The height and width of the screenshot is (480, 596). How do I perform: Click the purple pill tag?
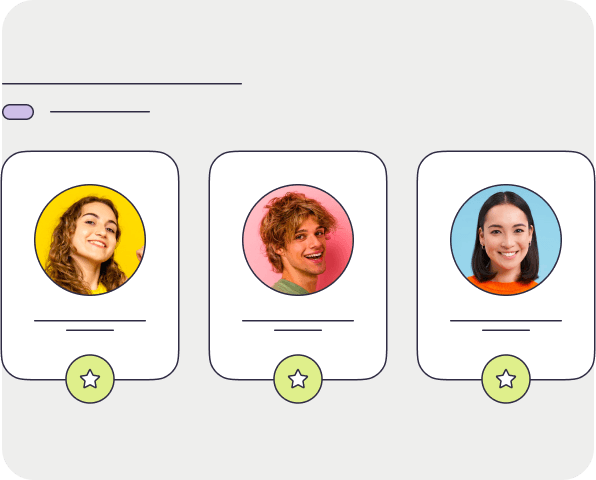18,112
